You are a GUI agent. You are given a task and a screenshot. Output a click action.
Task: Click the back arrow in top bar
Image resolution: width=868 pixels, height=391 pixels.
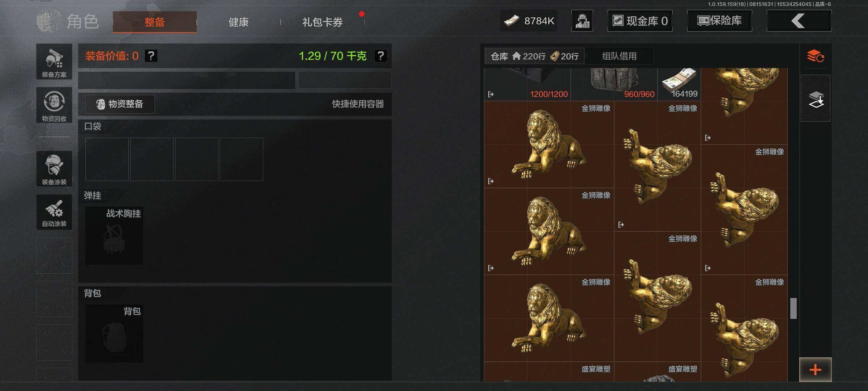[799, 21]
